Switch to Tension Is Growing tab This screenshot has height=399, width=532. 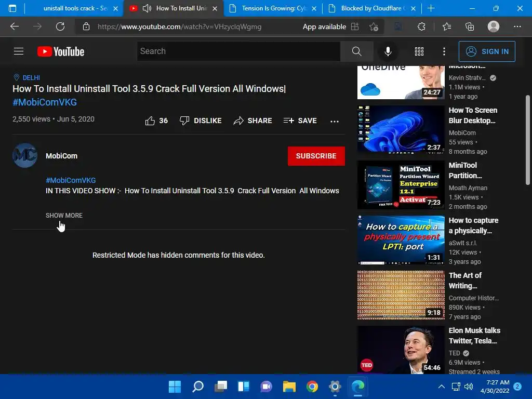[273, 8]
